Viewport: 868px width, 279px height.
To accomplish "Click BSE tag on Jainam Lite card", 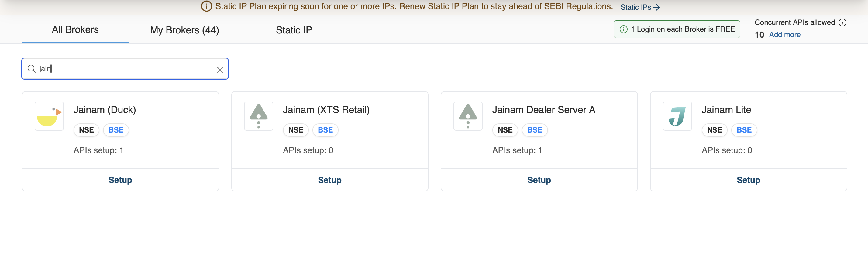I will [744, 130].
